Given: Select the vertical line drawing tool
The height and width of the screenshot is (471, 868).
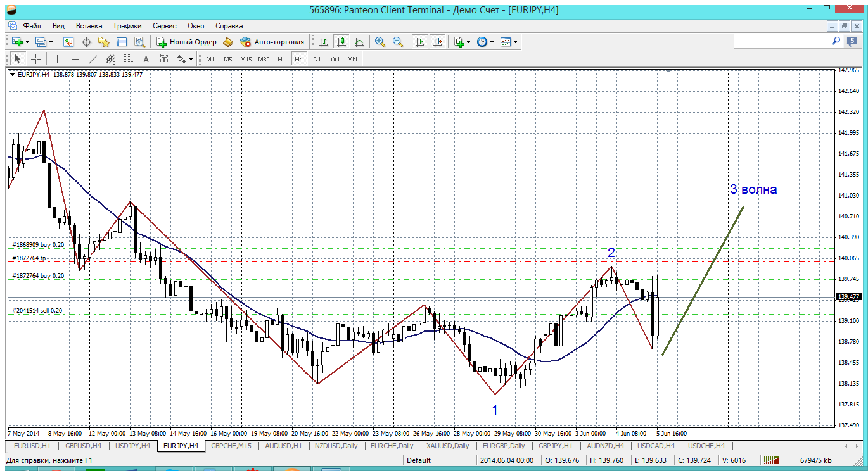Looking at the screenshot, I should tap(57, 59).
